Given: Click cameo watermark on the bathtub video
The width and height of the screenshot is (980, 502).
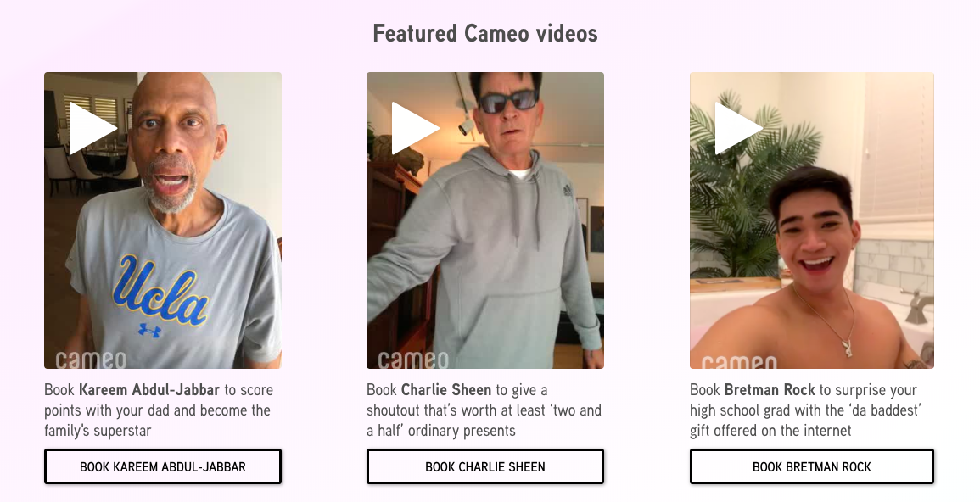Looking at the screenshot, I should (x=739, y=361).
